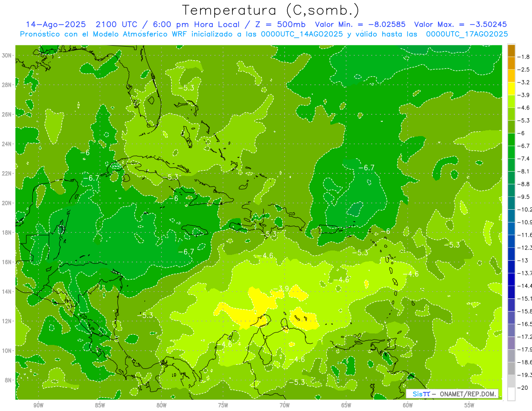Click the longitude axis label '60W'
The width and height of the screenshot is (532, 411).
coord(408,405)
